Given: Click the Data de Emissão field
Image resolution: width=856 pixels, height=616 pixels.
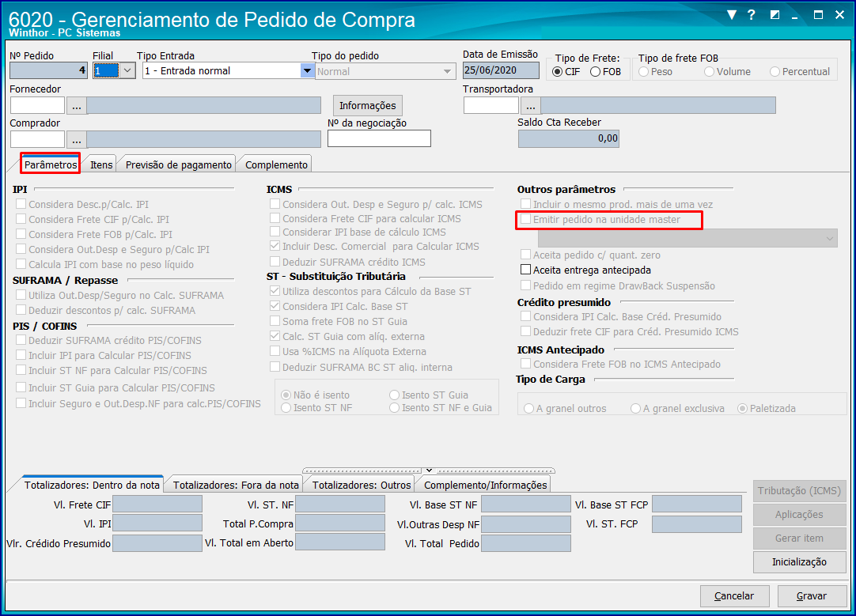Looking at the screenshot, I should click(x=501, y=70).
